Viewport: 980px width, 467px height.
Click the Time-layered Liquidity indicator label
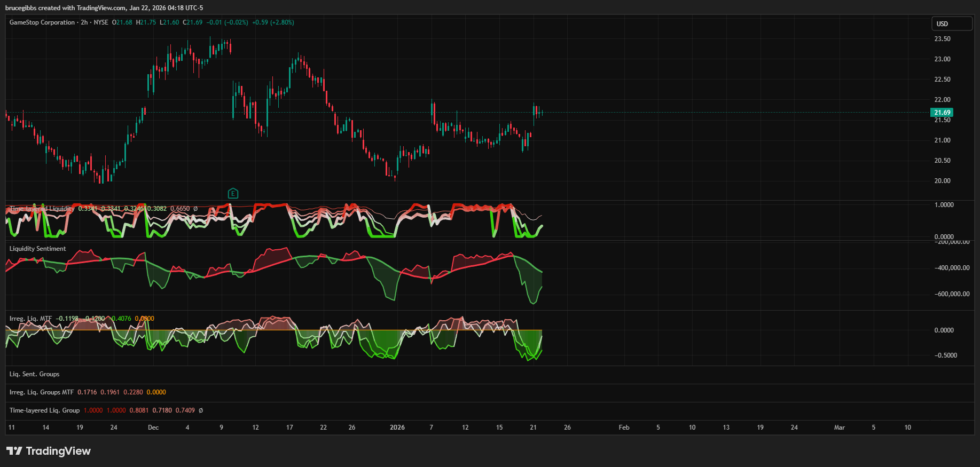pos(42,209)
